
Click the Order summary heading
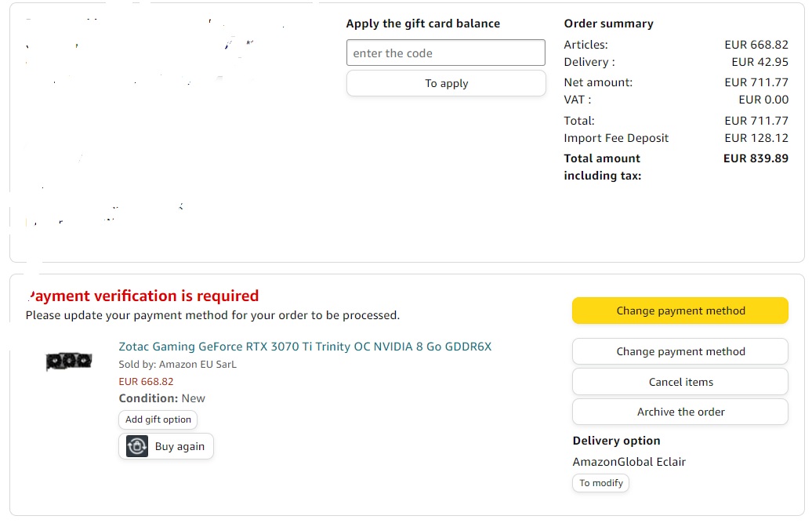tap(608, 24)
